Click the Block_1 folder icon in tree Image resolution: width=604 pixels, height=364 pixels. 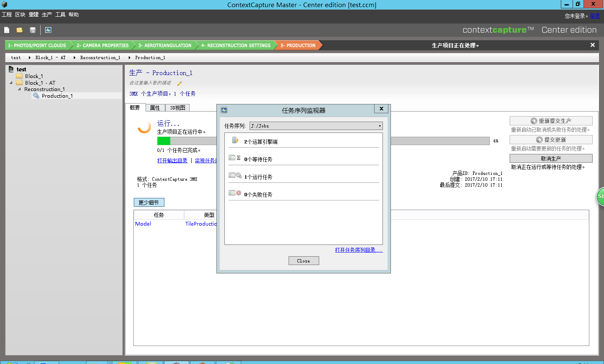coord(19,76)
